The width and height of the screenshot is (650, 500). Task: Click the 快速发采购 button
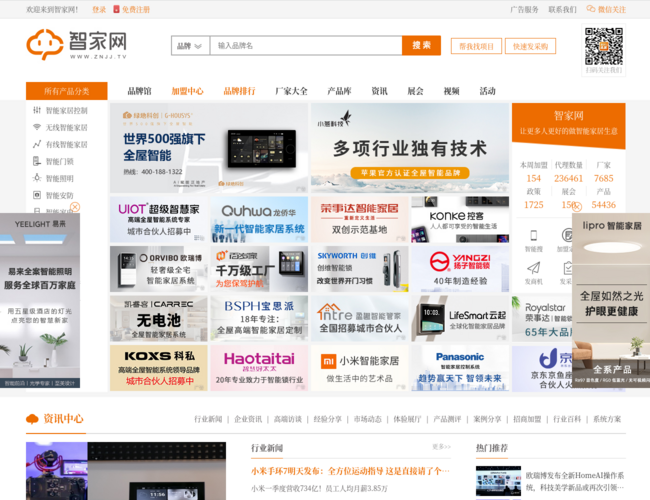(530, 46)
